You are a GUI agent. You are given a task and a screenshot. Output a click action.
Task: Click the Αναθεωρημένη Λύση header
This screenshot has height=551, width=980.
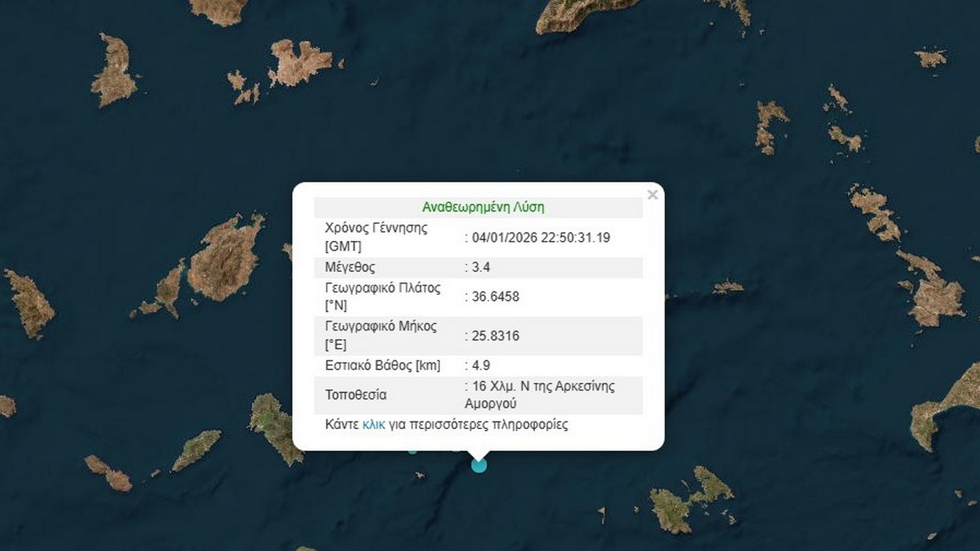pyautogui.click(x=483, y=207)
